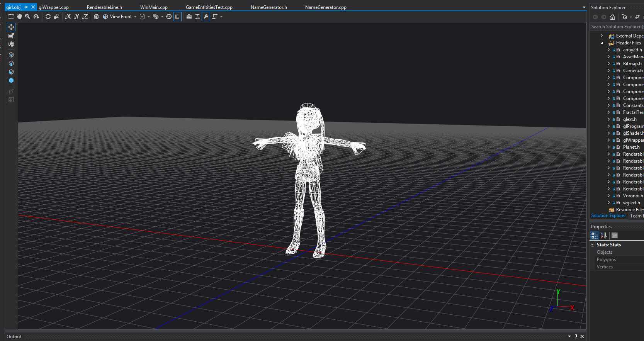Collapse the Header Files folder
Screen dimensions: 644x341
click(602, 43)
